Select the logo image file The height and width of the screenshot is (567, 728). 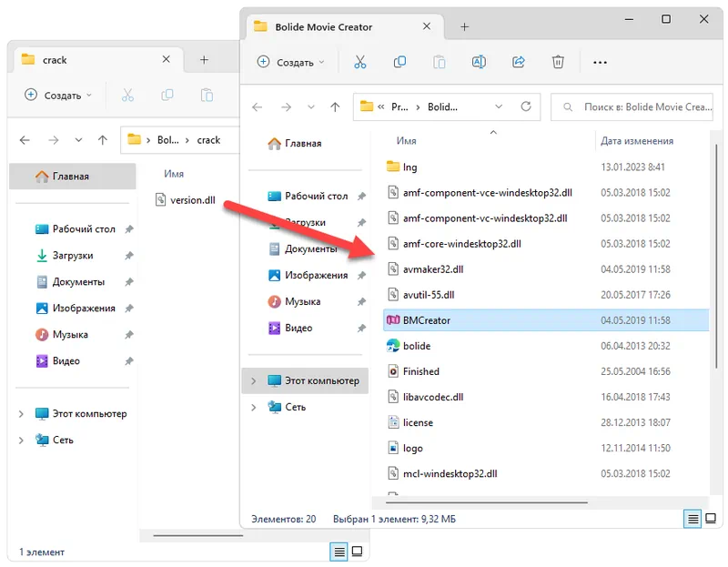(405, 448)
